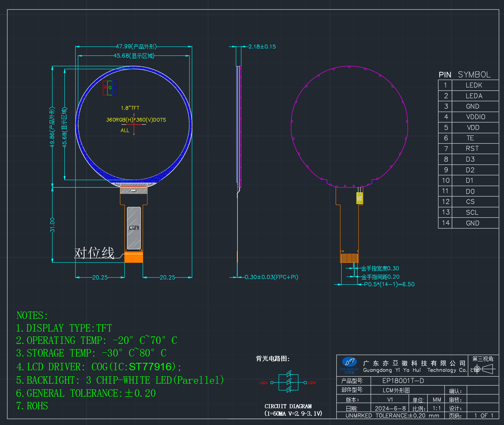Click the orange gold finger connector pads
The image size is (504, 425).
[133, 258]
